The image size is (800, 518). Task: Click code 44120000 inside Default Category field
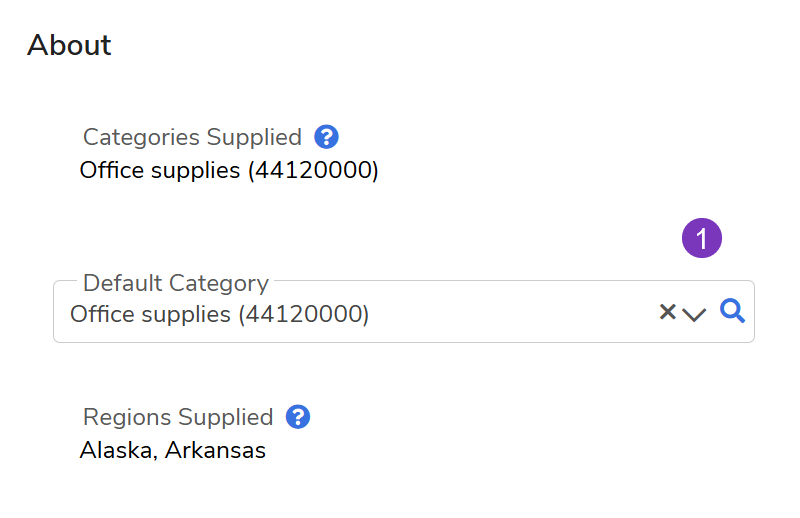tap(304, 314)
